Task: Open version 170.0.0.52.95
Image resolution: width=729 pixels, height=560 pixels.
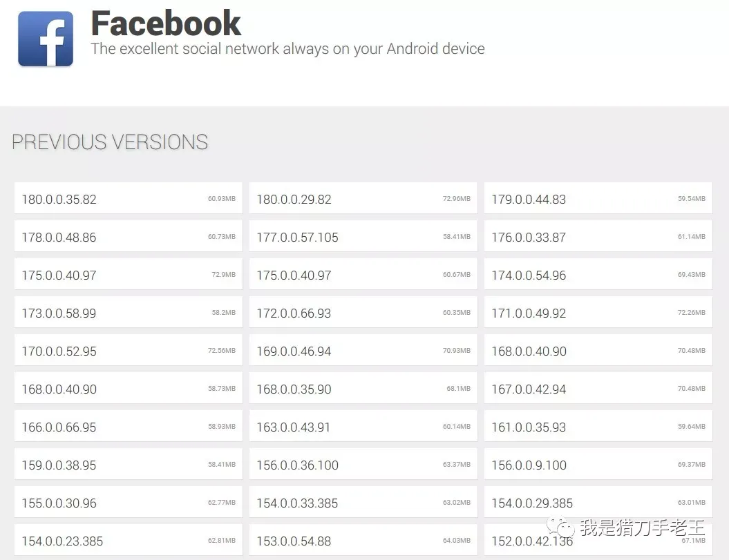Action: pyautogui.click(x=129, y=350)
